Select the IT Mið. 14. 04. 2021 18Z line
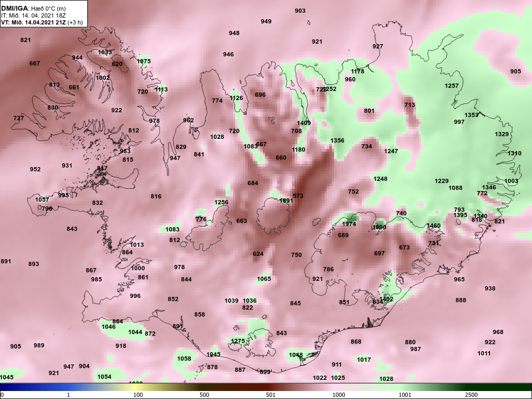This screenshot has width=532, height=399. [33, 15]
